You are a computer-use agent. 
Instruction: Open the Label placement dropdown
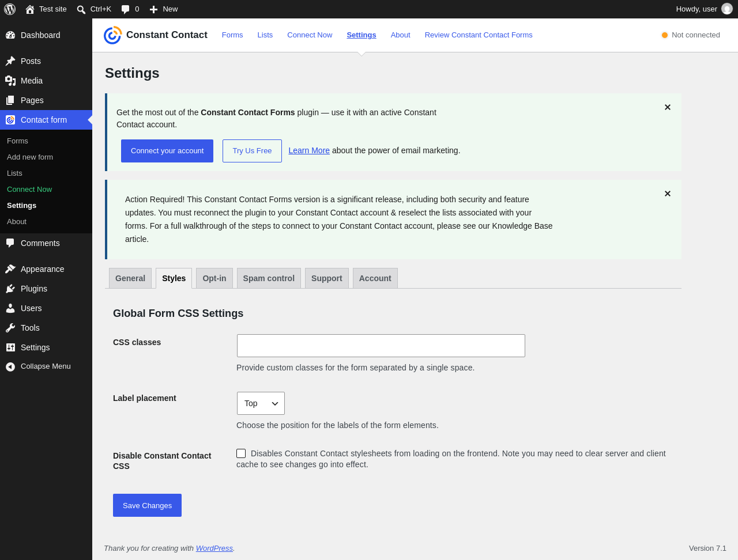pos(261,403)
